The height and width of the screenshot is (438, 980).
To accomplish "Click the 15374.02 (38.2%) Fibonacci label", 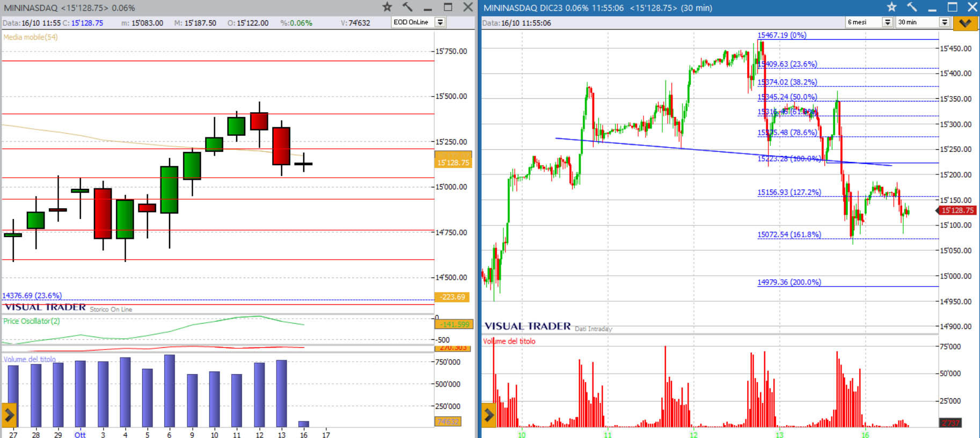I will pyautogui.click(x=787, y=82).
